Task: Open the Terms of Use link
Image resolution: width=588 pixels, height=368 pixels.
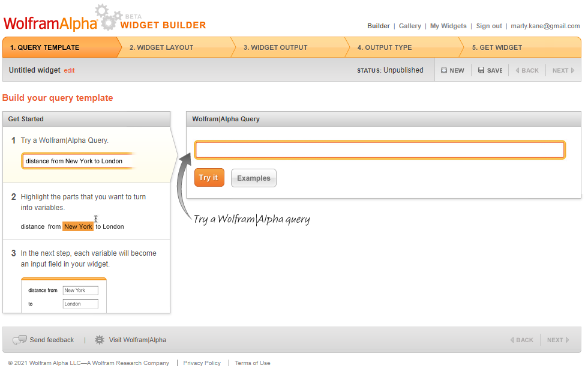Action: [253, 363]
